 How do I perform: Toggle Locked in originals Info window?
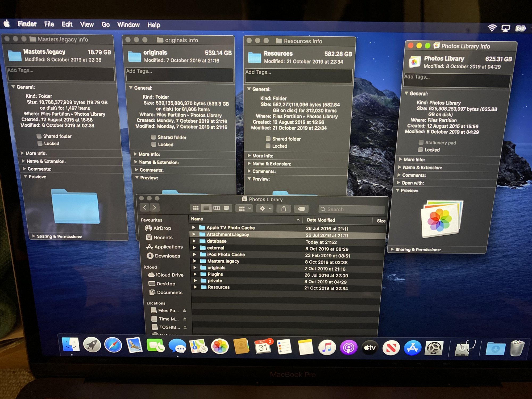coord(154,144)
